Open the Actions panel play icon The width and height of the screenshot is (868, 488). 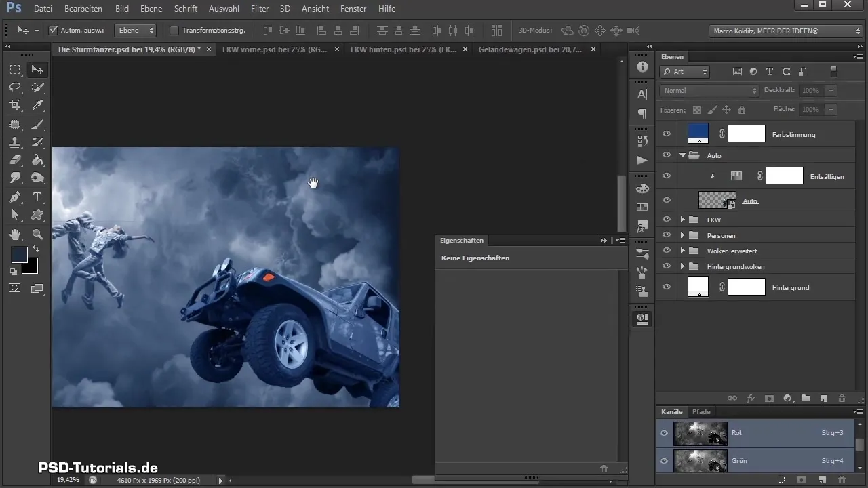coord(642,160)
